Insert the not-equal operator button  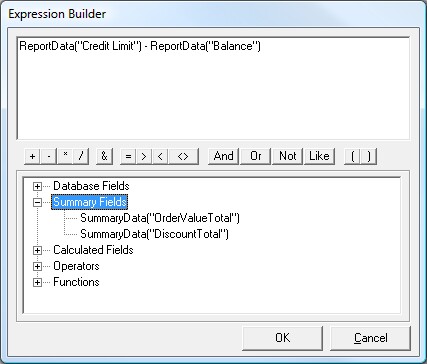pos(183,156)
